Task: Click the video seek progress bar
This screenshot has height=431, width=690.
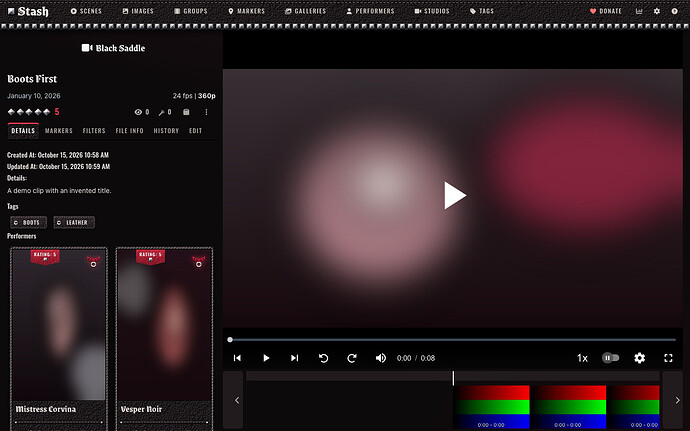Action: (452, 339)
